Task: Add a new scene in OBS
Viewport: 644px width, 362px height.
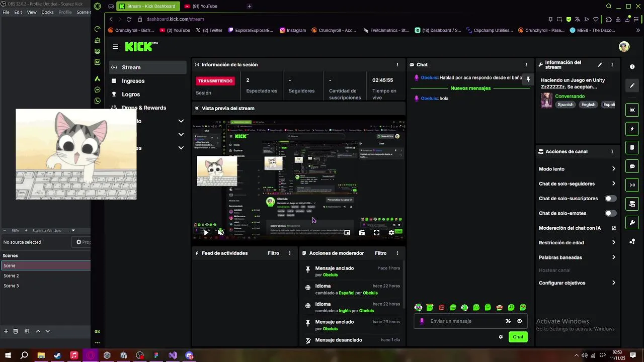Action: [6, 331]
